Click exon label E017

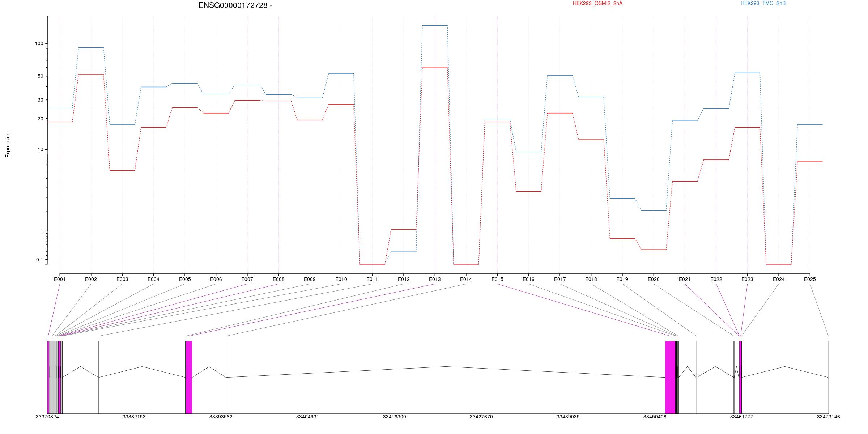[x=560, y=279]
